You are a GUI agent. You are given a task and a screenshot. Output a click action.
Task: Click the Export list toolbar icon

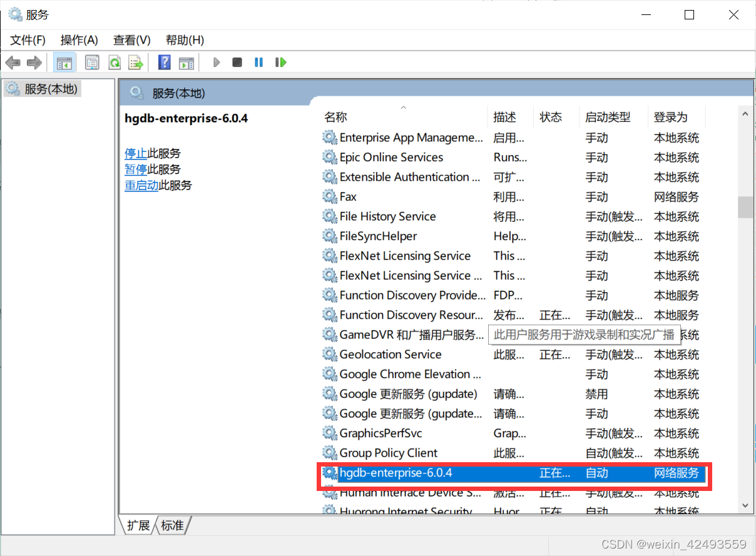tap(136, 63)
